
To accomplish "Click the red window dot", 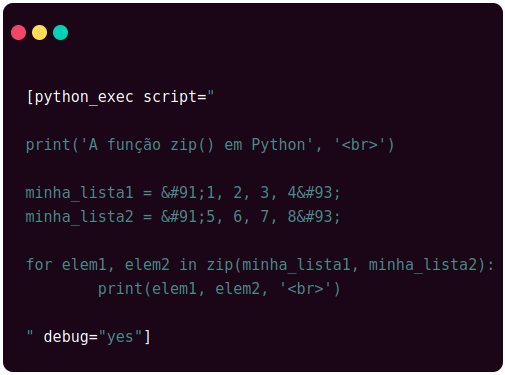I will coord(18,32).
